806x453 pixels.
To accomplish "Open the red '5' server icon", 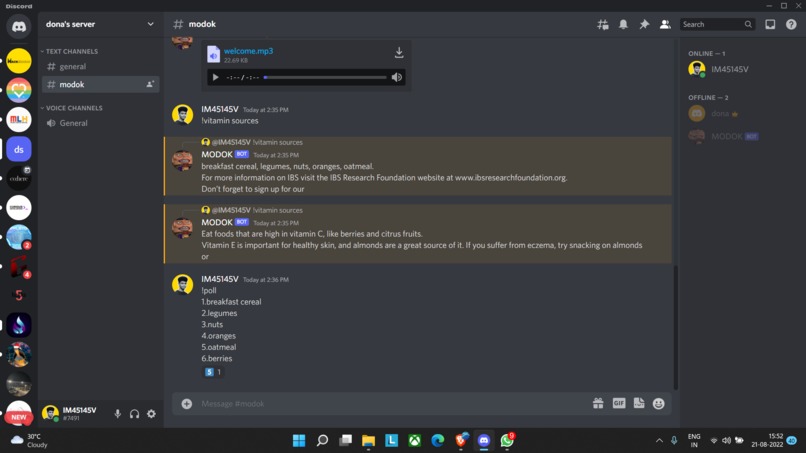I will coord(19,295).
